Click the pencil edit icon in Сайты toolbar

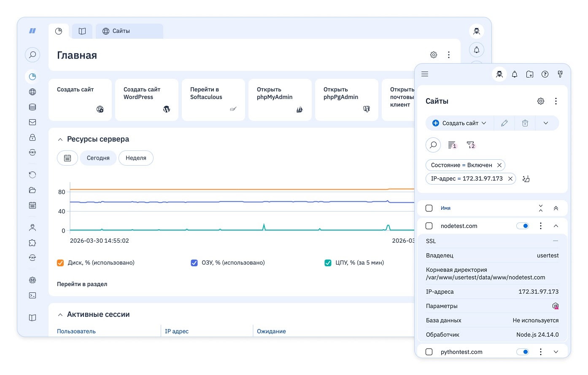504,123
